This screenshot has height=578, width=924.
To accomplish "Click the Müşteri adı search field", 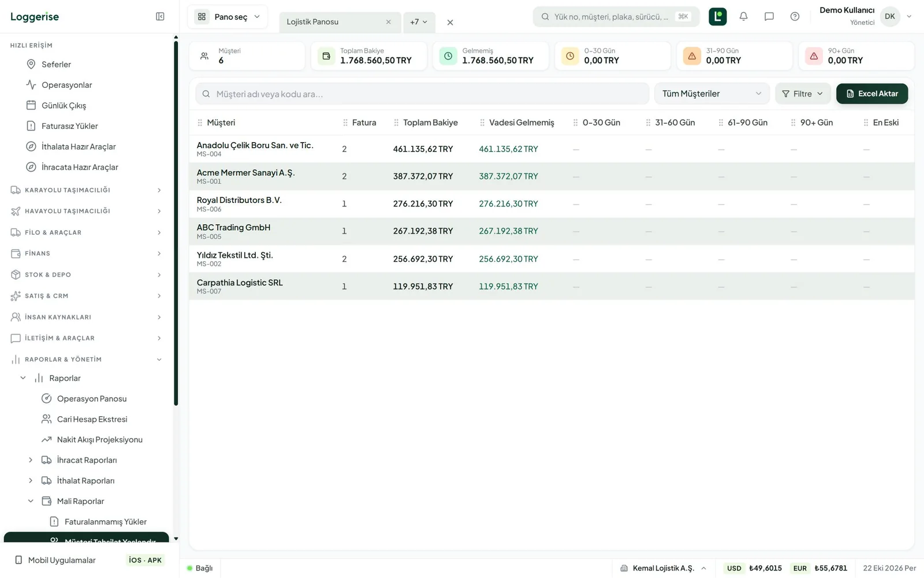I will (422, 94).
